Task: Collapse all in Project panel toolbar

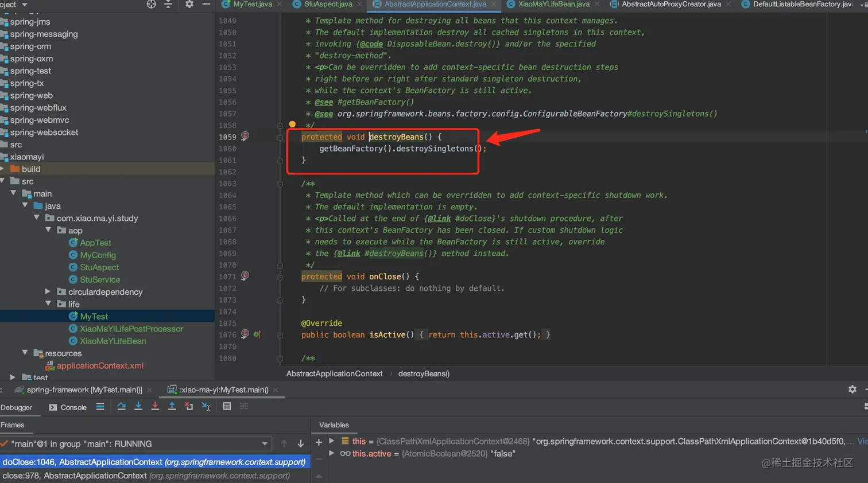Action: (168, 4)
